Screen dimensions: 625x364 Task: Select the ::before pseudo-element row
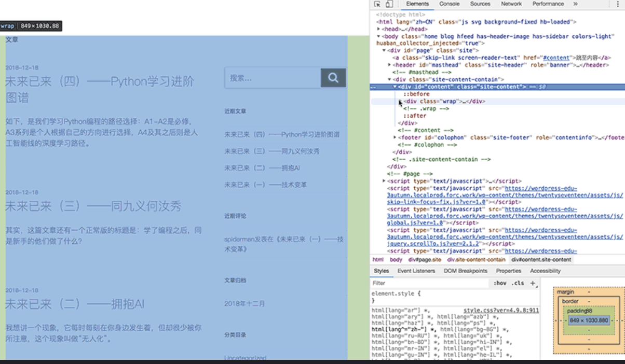click(416, 94)
